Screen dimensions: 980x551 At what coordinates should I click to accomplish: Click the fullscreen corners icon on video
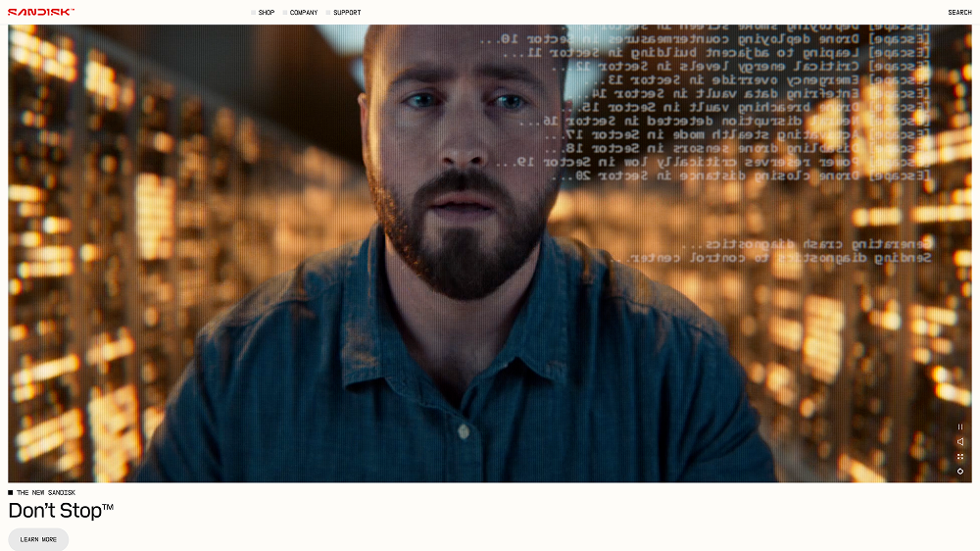[x=960, y=457]
